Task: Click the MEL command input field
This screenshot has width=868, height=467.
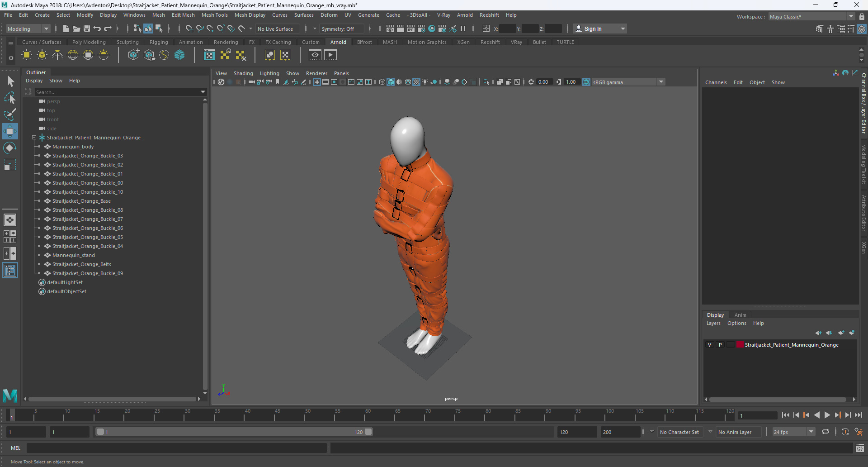Action: (176, 448)
